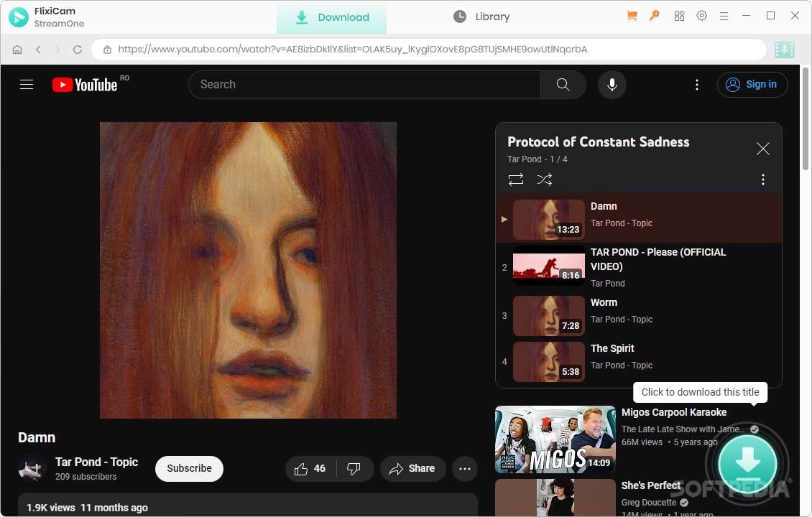Open the YouTube guide hamburger menu
This screenshot has height=517, width=812.
(x=27, y=84)
